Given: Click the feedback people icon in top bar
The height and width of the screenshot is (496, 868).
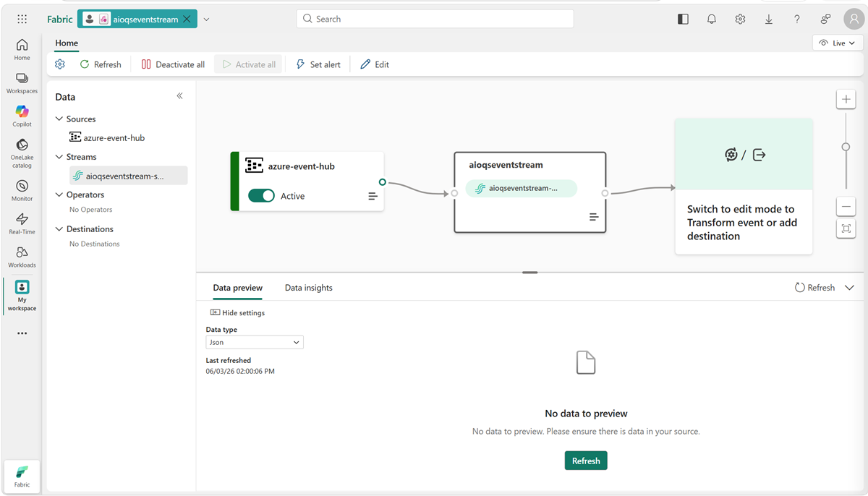Looking at the screenshot, I should coord(825,20).
